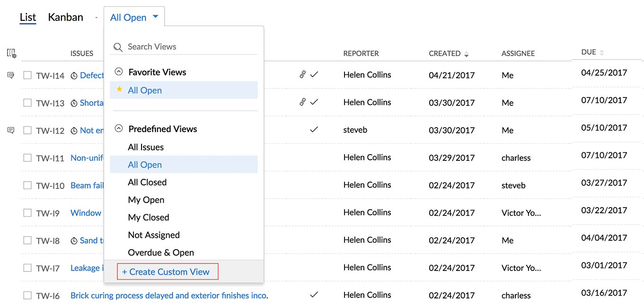
Task: Click the comment icon beside TW-I12
Action: (x=11, y=130)
